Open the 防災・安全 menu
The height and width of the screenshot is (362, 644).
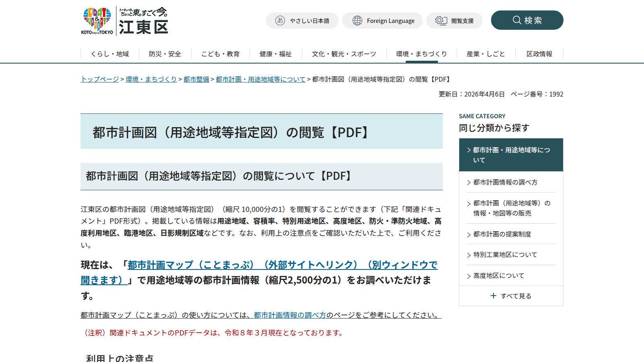click(x=165, y=54)
